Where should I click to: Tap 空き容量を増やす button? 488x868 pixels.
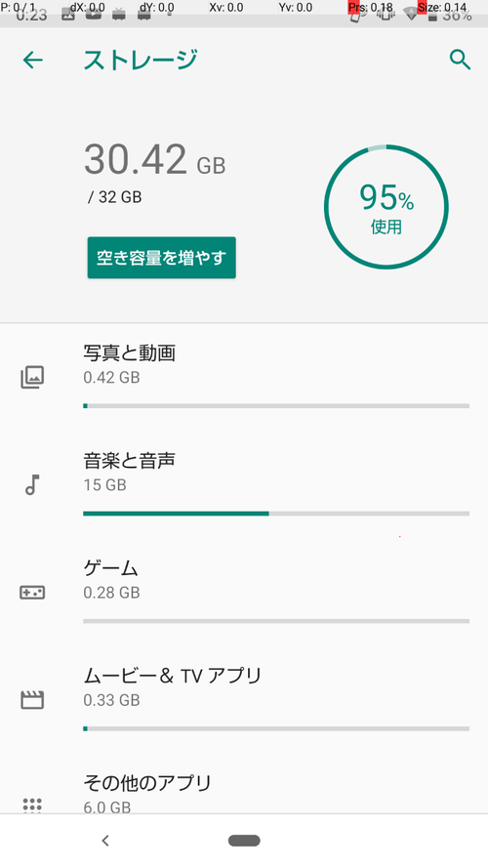tap(162, 258)
